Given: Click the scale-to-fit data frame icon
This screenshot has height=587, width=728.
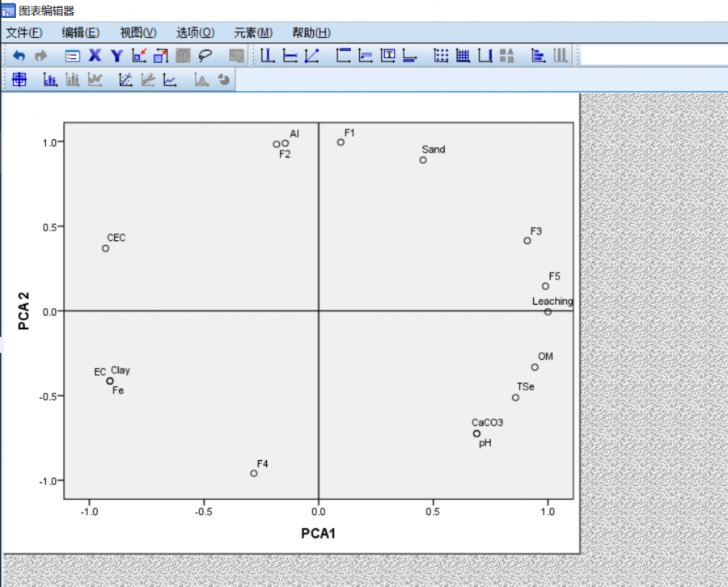Looking at the screenshot, I should pos(161,56).
